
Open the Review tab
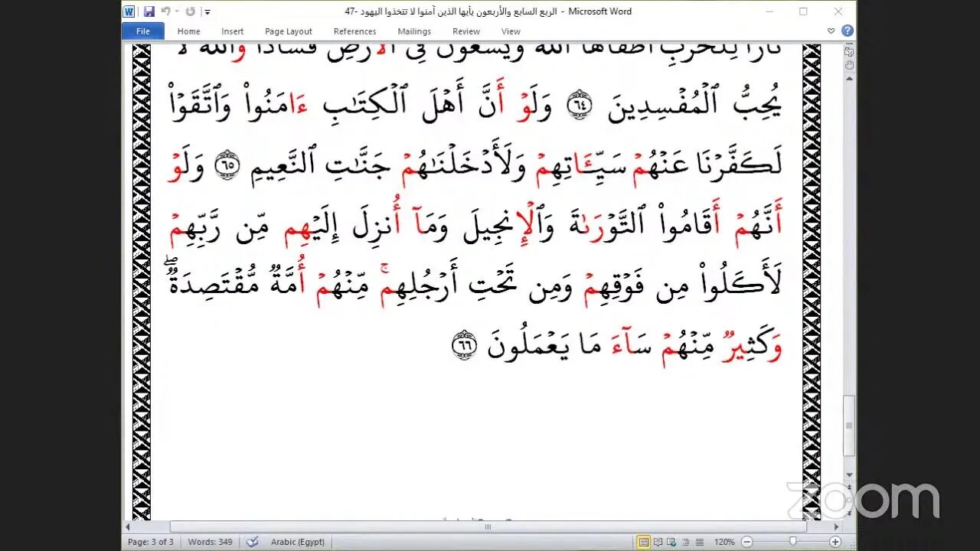pos(465,31)
